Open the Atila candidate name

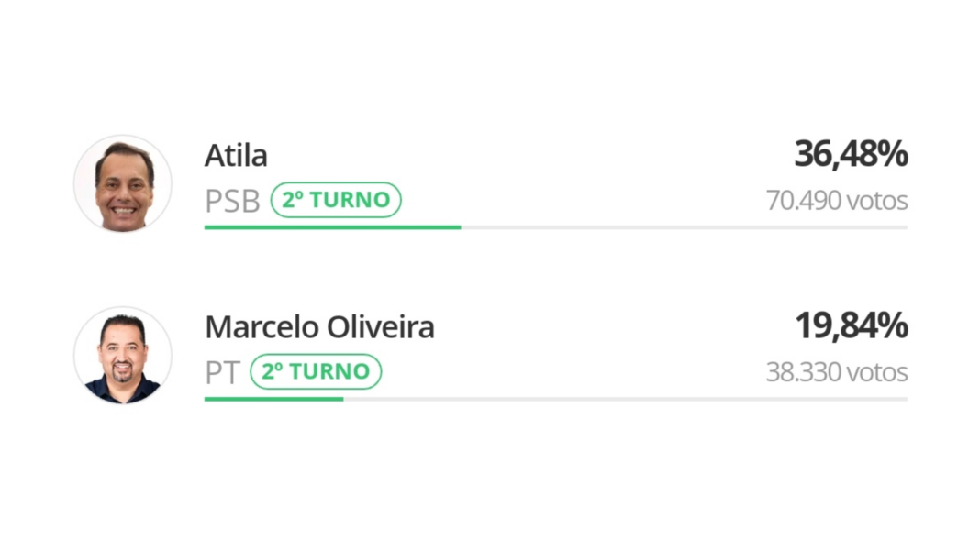click(236, 156)
